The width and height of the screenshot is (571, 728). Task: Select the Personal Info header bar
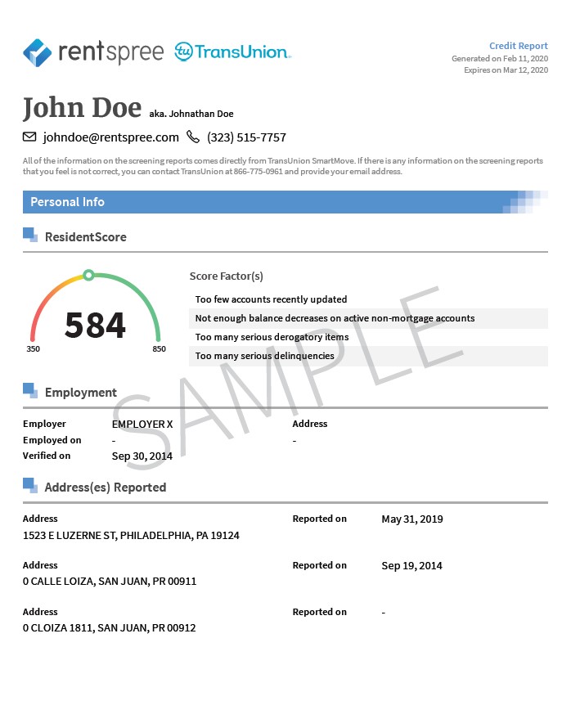pos(285,202)
